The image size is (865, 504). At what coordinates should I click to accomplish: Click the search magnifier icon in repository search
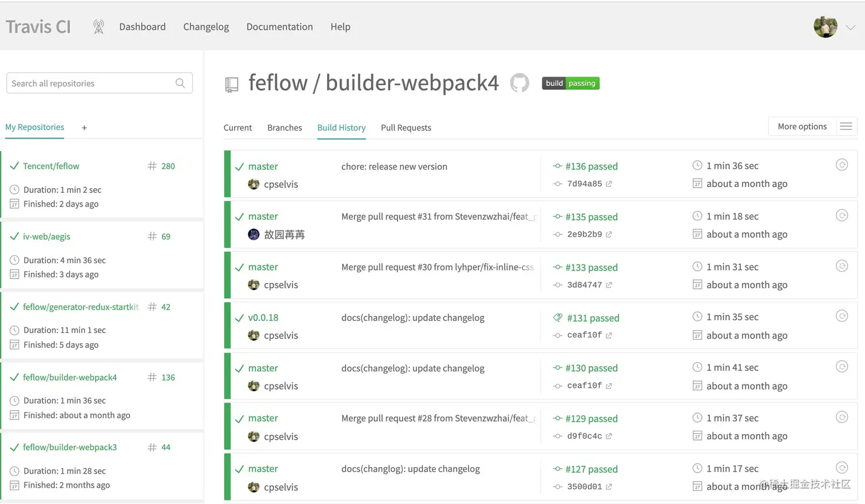[180, 83]
